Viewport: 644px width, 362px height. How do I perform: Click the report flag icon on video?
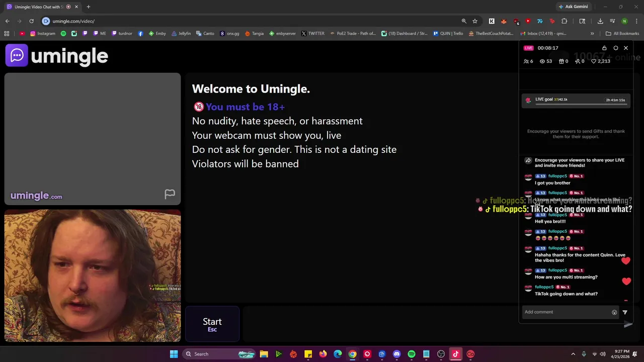coord(170,194)
